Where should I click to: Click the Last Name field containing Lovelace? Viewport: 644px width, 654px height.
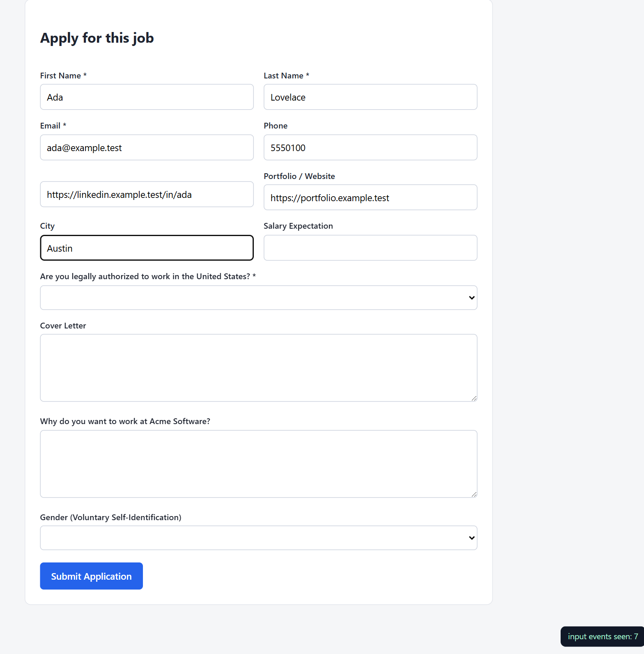tap(370, 97)
